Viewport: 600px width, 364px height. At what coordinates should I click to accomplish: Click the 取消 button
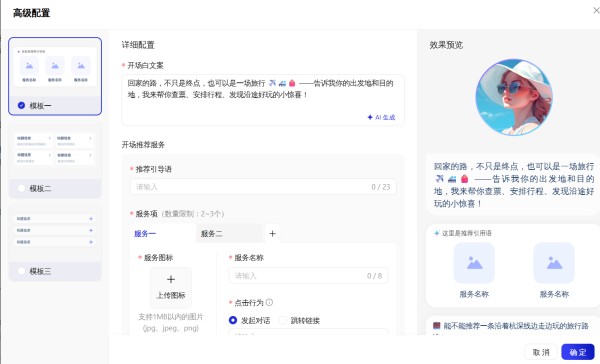(541, 352)
